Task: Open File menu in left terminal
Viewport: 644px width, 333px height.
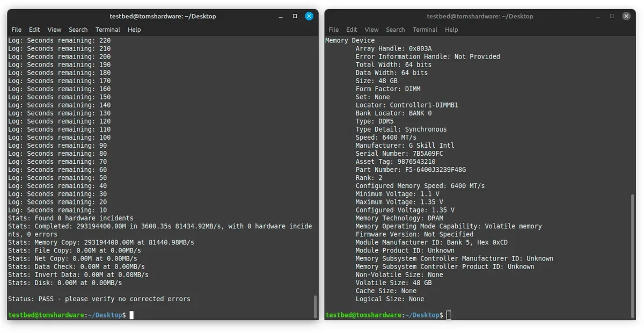Action: coord(17,30)
